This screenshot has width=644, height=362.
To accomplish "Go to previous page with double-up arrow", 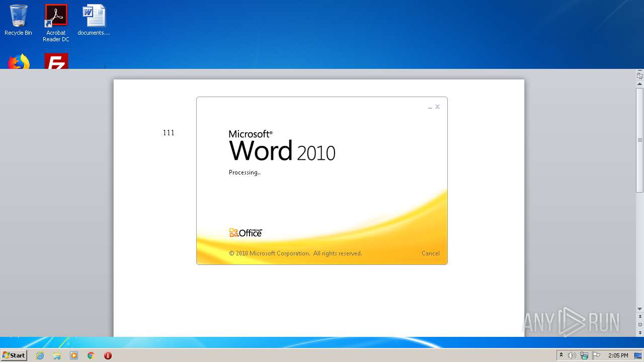I will [640, 317].
